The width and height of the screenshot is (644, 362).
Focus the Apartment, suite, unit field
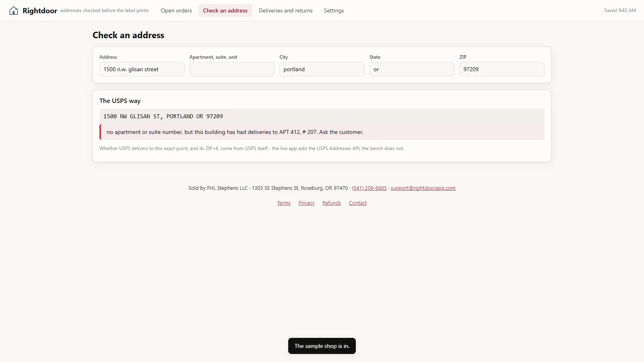[232, 69]
